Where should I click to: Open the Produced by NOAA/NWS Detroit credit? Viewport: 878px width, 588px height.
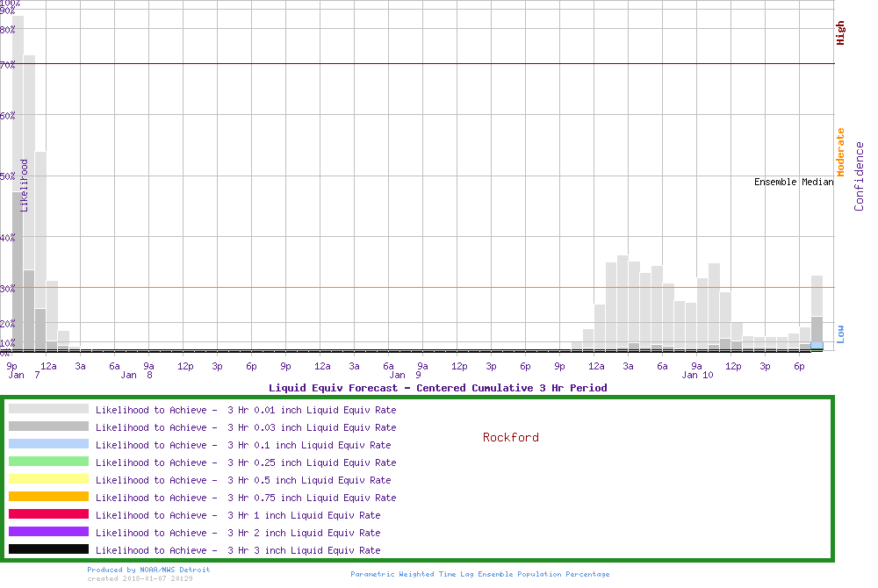148,570
